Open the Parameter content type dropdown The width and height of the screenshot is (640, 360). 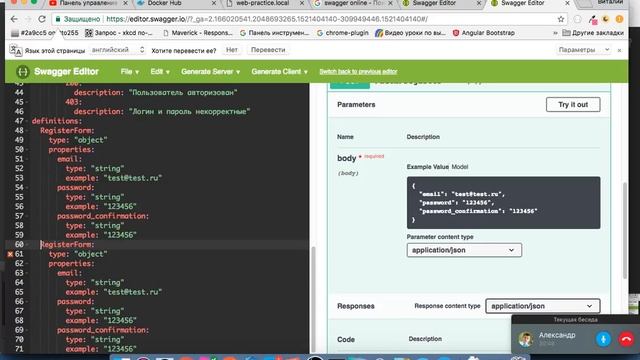464,250
